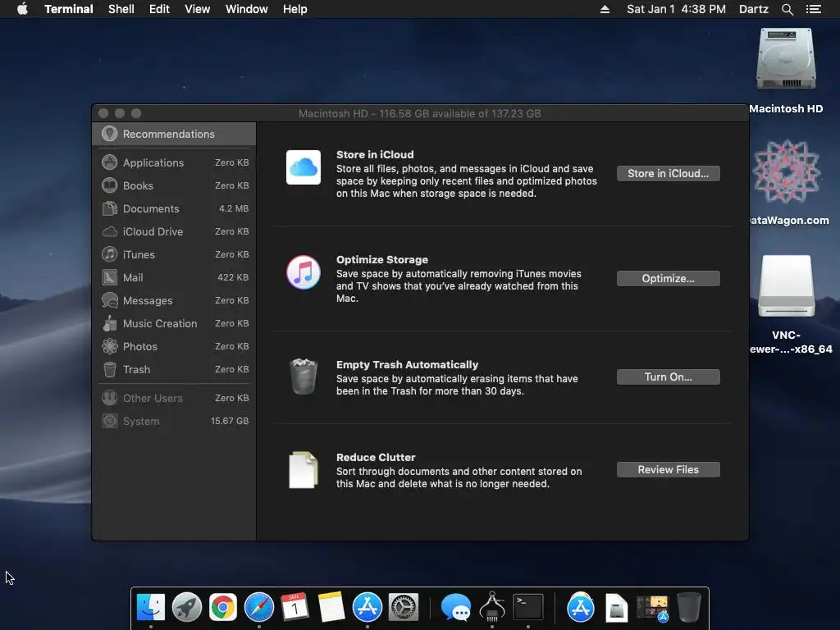Click the Other Users sidebar icon
This screenshot has width=840, height=630.
pos(110,398)
